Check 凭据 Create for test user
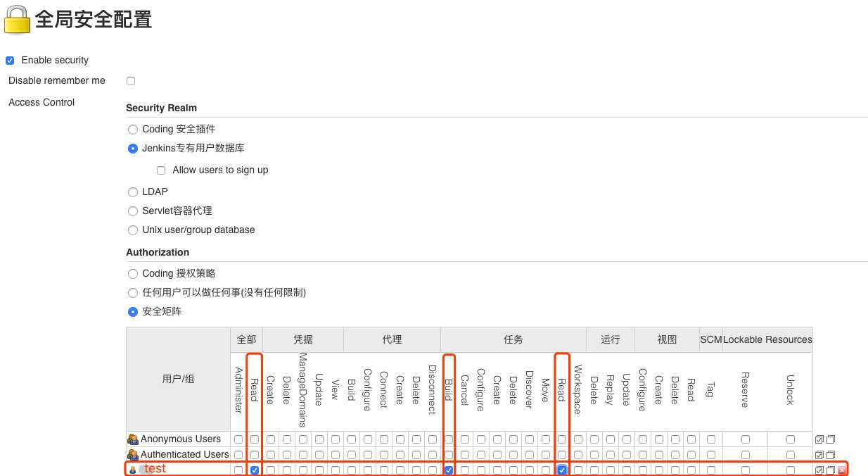Image resolution: width=868 pixels, height=476 pixels. pos(271,470)
